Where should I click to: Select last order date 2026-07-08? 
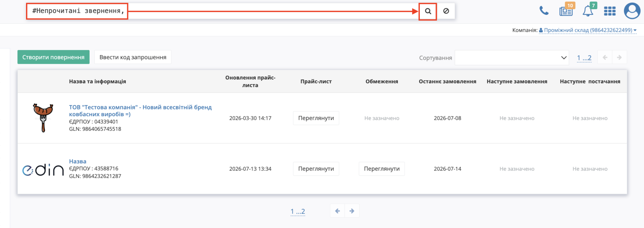[447, 118]
